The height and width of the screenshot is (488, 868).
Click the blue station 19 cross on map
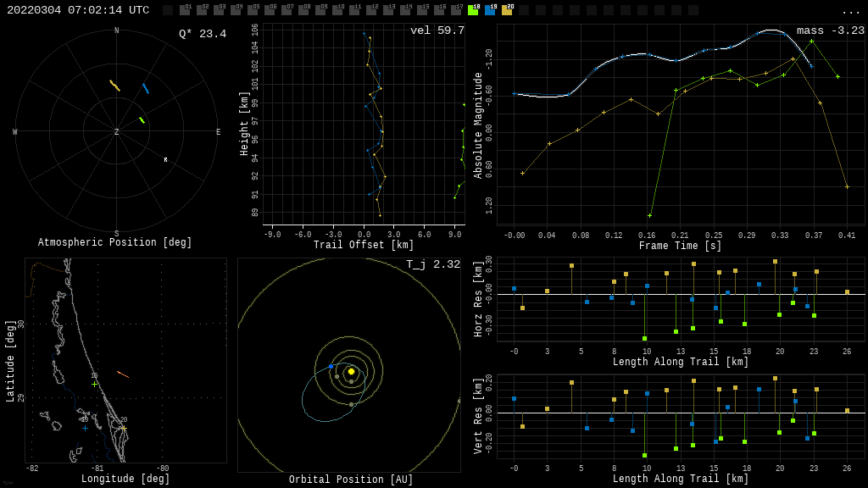coord(85,428)
